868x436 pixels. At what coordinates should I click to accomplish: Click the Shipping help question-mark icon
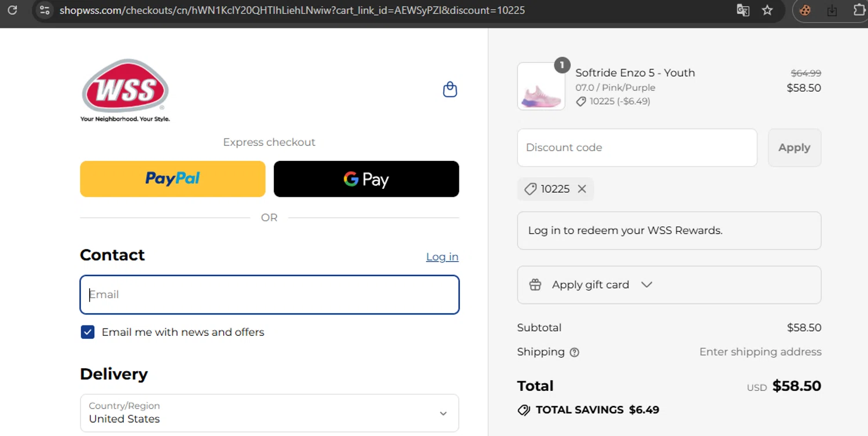click(x=574, y=352)
